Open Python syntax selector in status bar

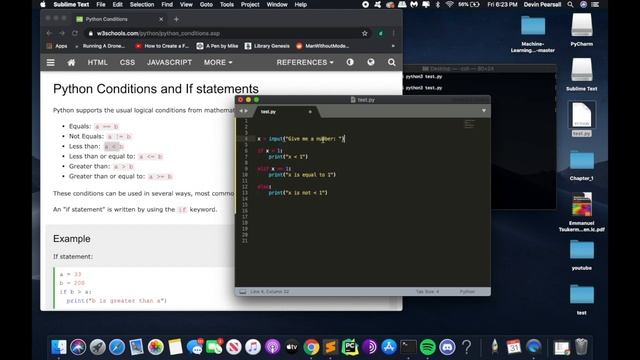pyautogui.click(x=467, y=292)
